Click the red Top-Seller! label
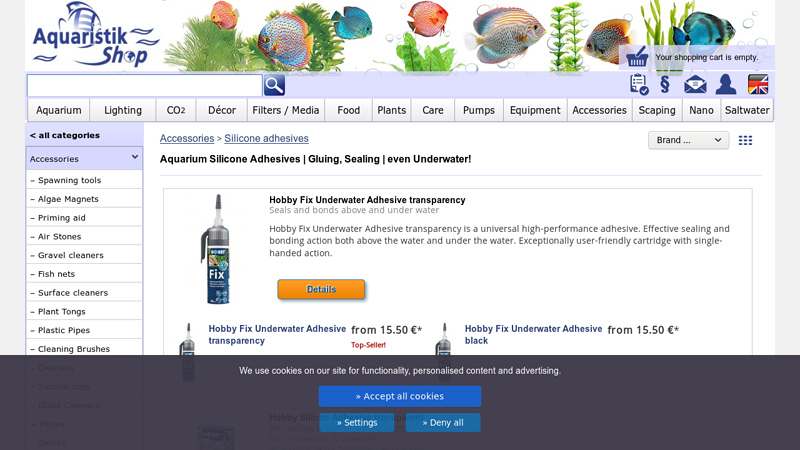 [x=368, y=345]
